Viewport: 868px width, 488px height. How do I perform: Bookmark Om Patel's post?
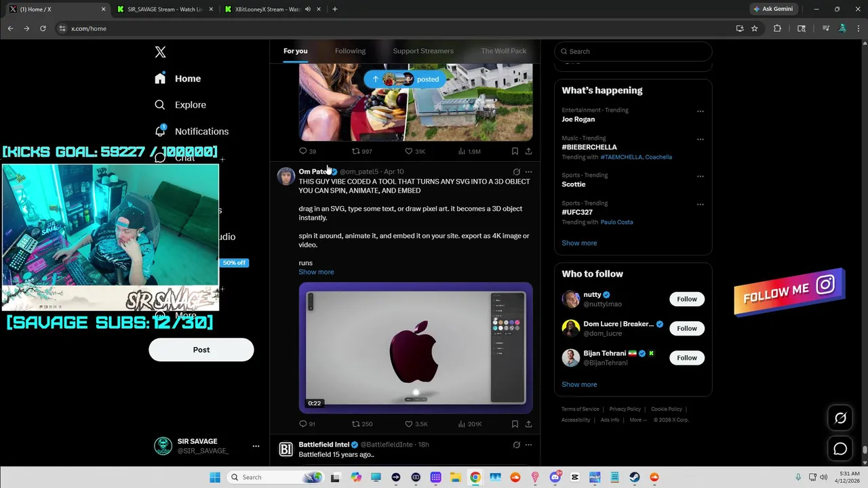[515, 424]
